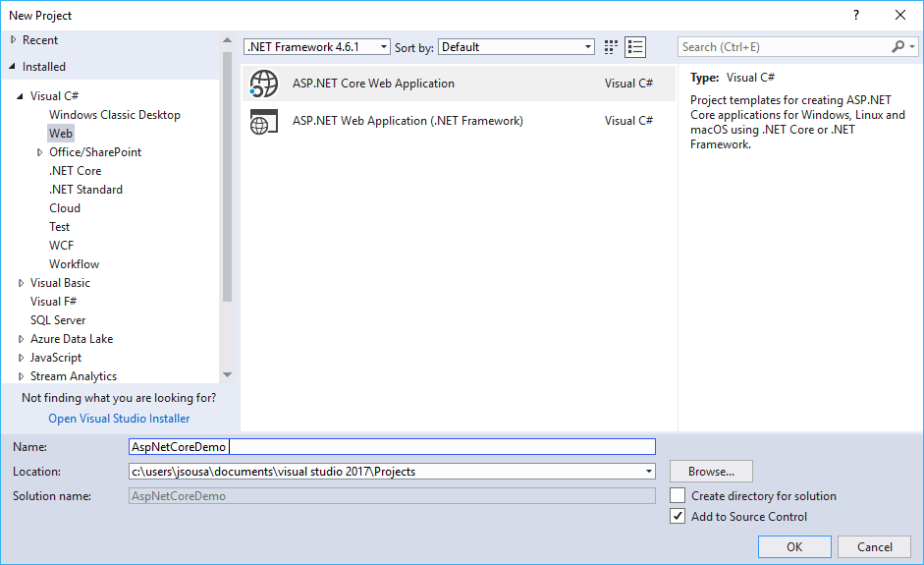Click the tree scrollbar up arrow
924x565 pixels.
coord(227,40)
